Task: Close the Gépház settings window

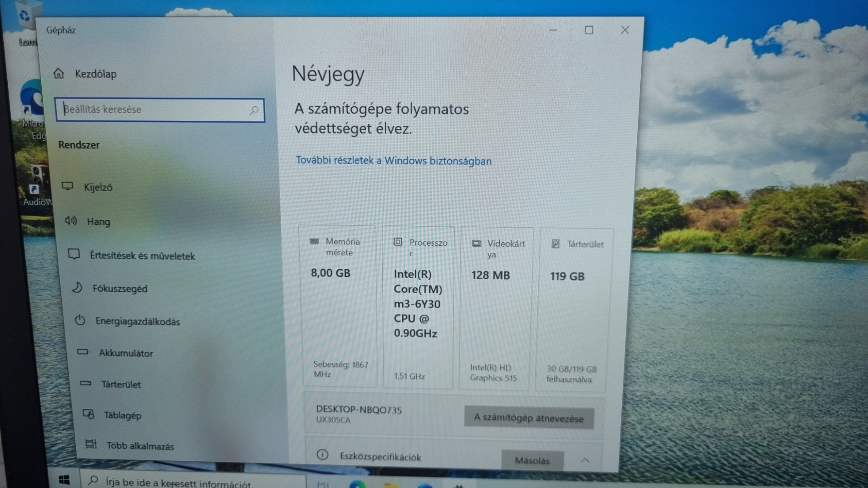Action: 625,30
